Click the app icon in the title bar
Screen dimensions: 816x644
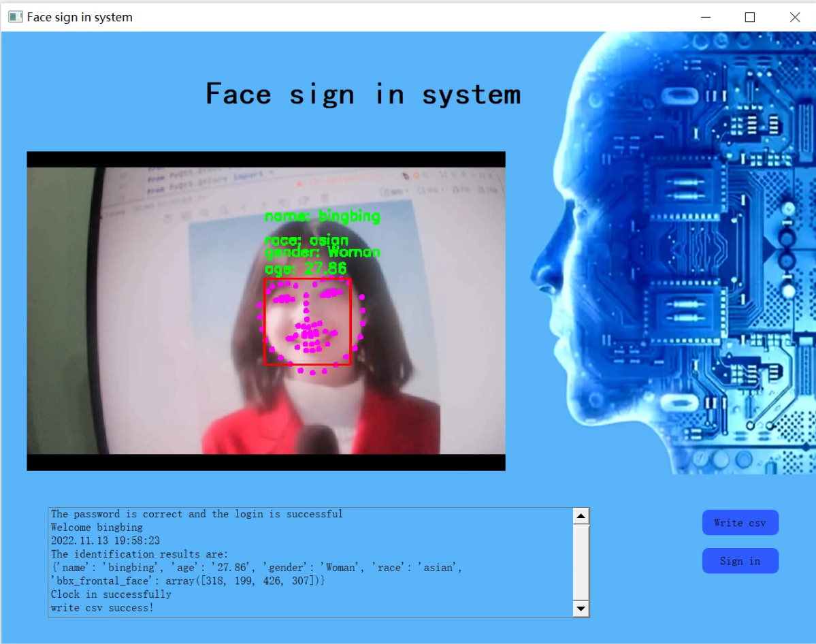16,17
